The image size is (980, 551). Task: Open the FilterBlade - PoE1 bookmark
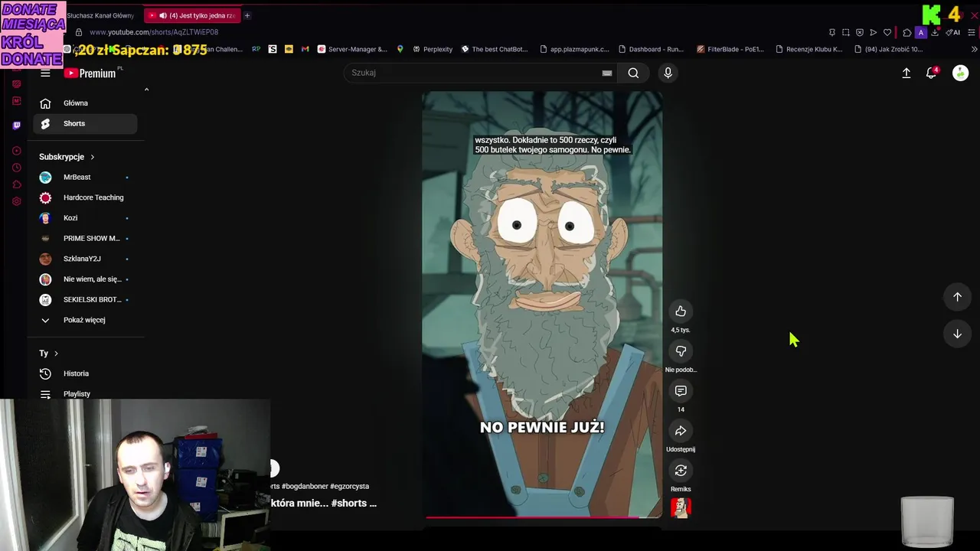730,49
